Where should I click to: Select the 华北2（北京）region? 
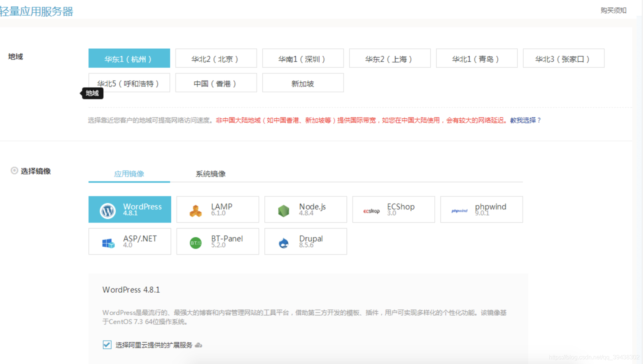216,58
